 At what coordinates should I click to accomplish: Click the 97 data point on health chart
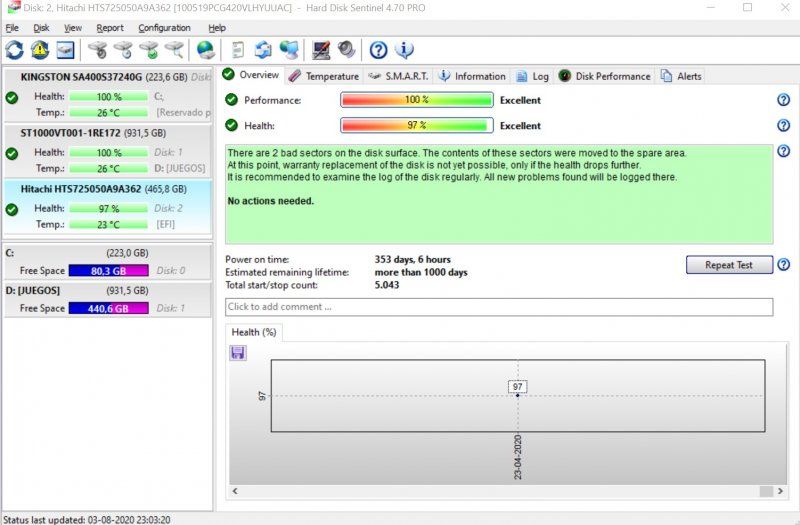click(x=517, y=395)
